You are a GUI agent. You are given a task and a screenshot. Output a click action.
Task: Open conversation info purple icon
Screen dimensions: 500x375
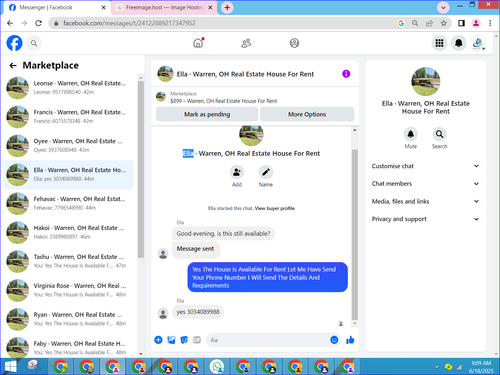[346, 74]
